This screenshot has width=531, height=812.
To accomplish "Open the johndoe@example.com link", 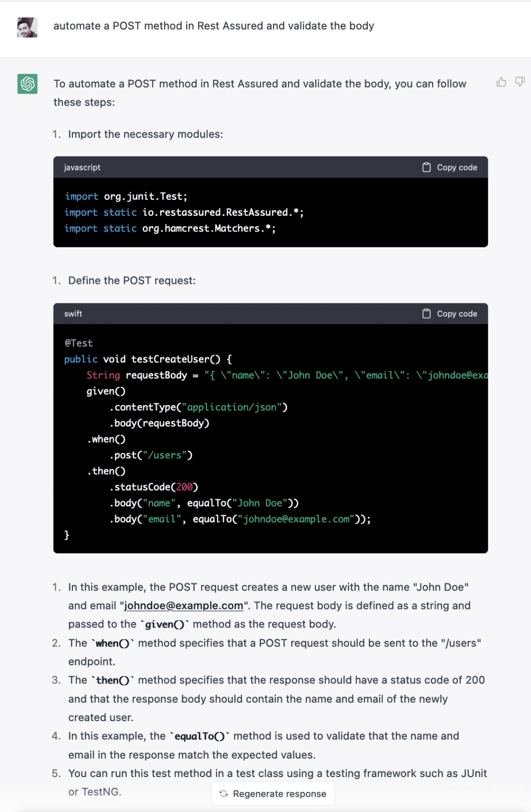I will point(183,606).
